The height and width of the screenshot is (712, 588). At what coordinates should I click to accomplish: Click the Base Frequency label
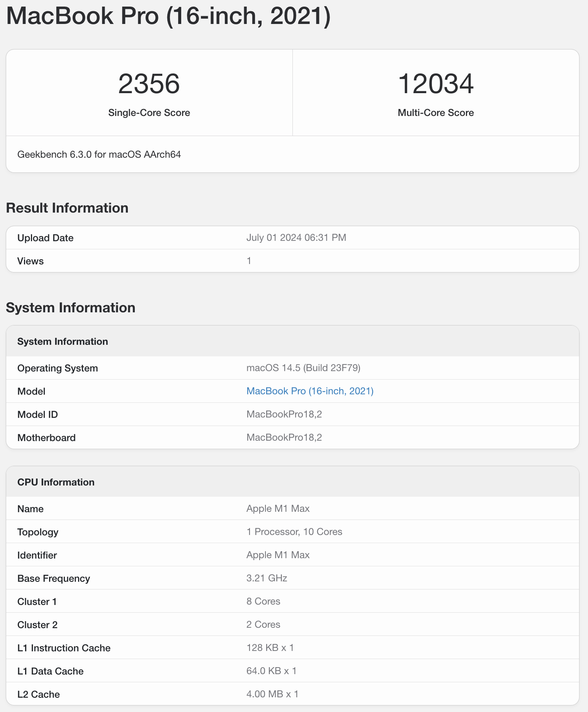pyautogui.click(x=54, y=578)
